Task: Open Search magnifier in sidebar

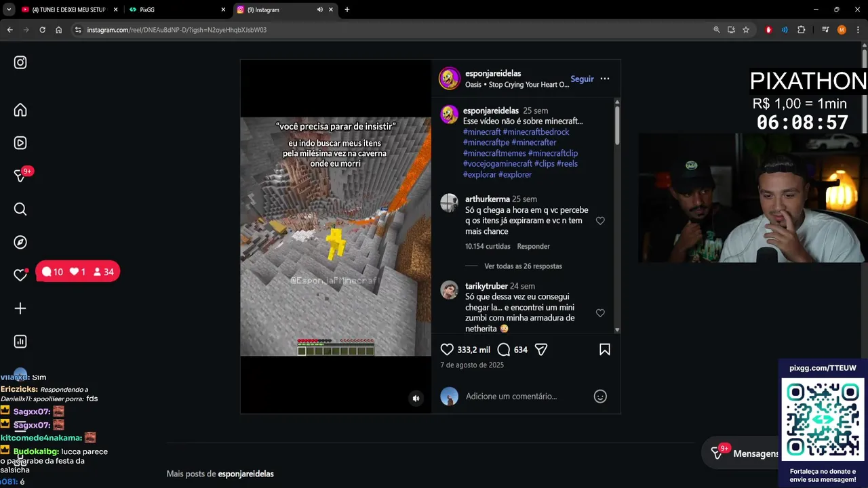Action: pyautogui.click(x=20, y=209)
